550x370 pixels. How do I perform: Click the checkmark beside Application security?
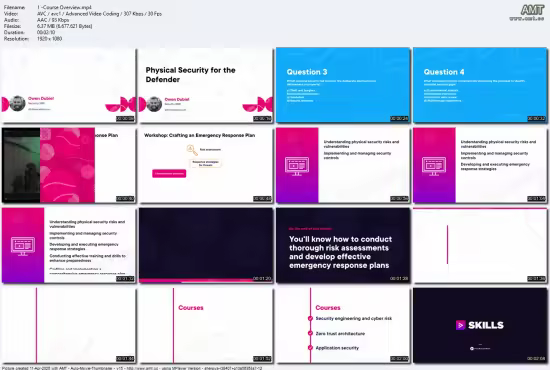[x=310, y=348]
